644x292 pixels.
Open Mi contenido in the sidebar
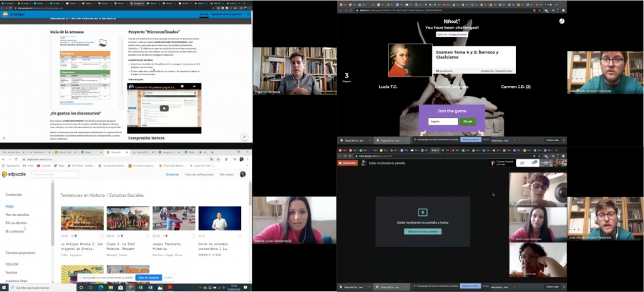[15, 231]
